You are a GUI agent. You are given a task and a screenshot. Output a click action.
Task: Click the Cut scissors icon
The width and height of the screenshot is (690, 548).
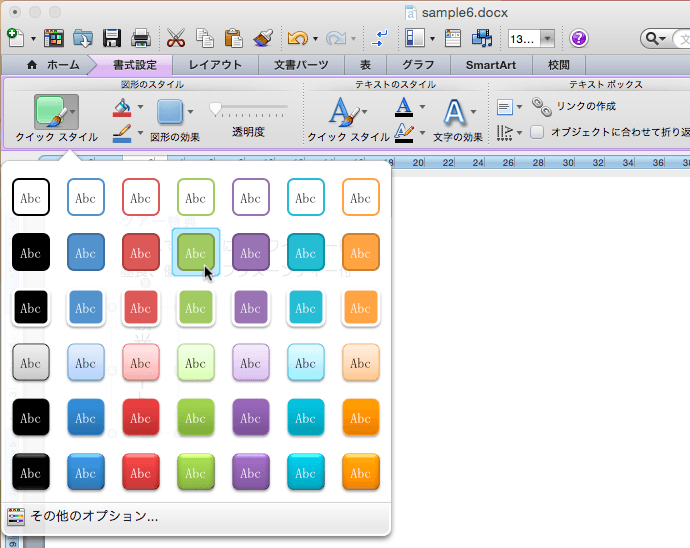pos(176,38)
